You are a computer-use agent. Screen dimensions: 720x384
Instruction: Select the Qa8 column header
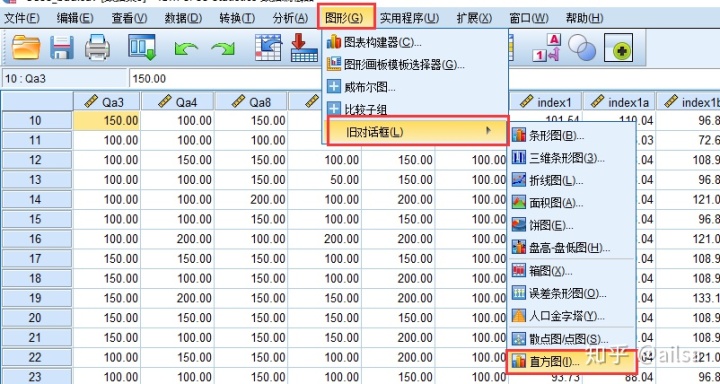coord(251,102)
